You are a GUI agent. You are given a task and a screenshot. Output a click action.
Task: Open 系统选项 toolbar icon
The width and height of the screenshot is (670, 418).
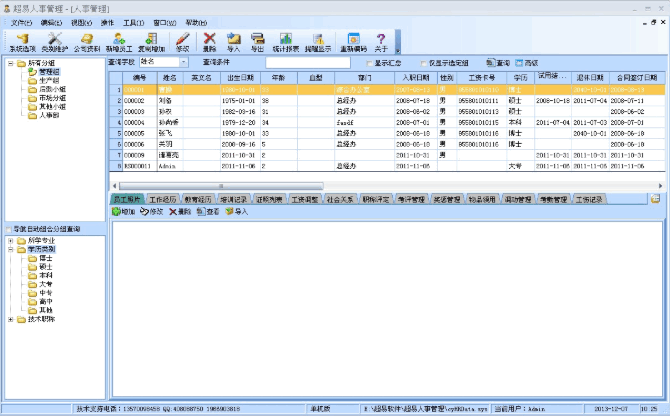click(23, 43)
